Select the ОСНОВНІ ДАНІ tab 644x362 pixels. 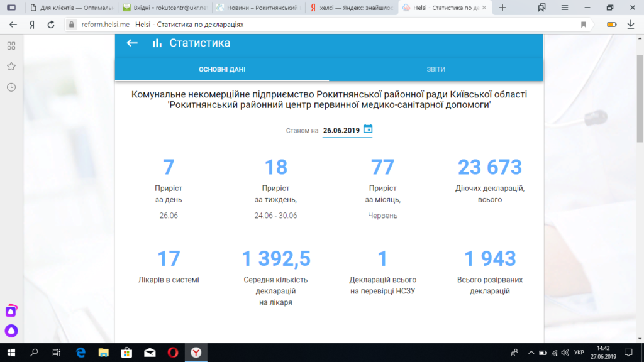pyautogui.click(x=222, y=69)
